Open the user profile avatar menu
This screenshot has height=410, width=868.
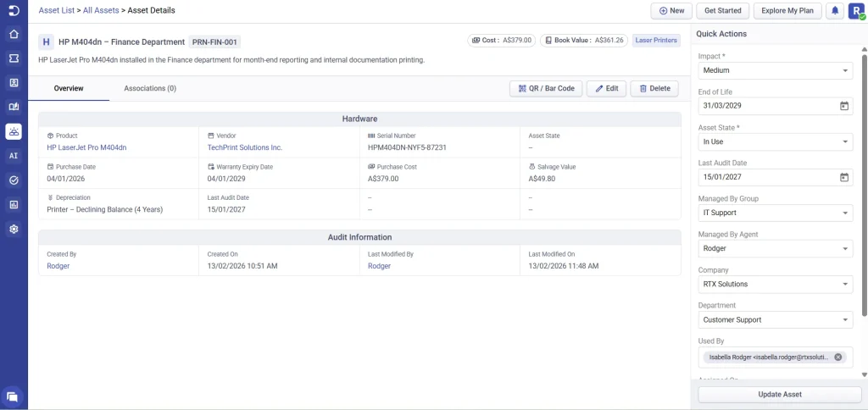coord(855,11)
